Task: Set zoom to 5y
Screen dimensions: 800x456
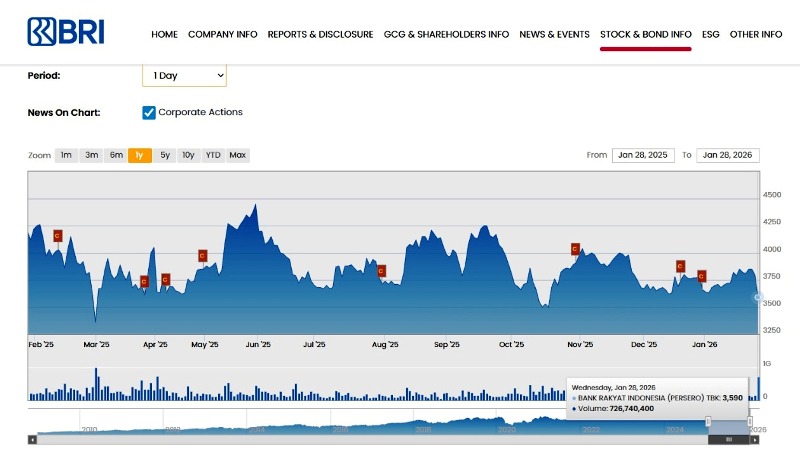Action: pos(165,155)
